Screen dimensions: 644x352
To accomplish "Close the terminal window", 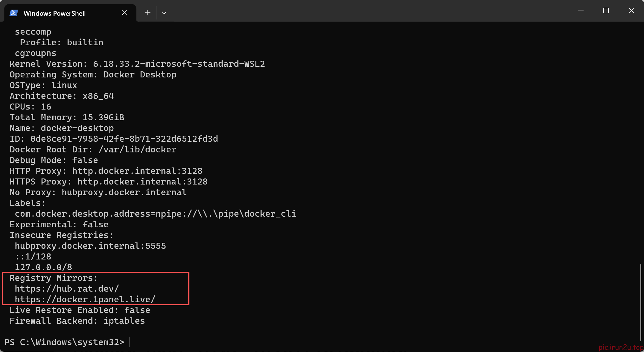I will click(x=631, y=10).
